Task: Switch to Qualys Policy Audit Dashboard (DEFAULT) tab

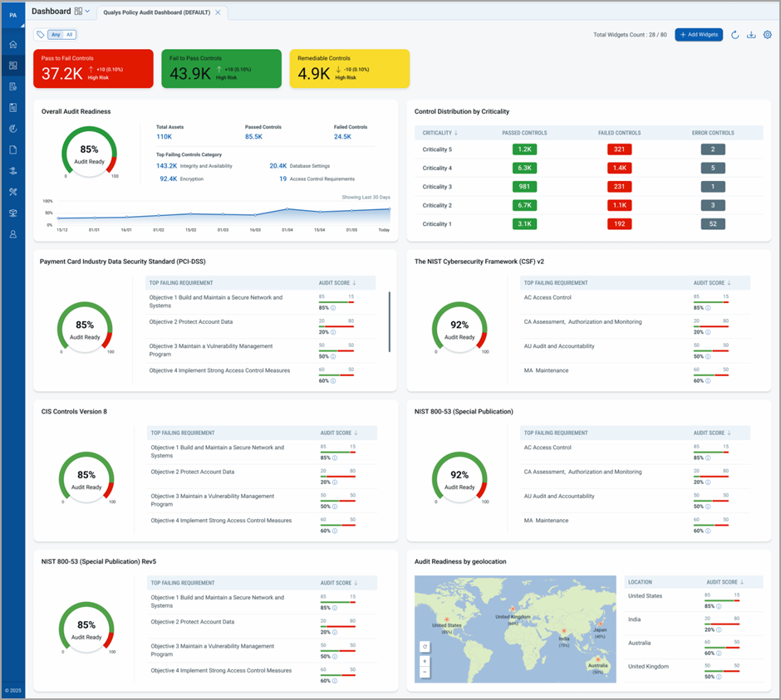Action: point(156,12)
